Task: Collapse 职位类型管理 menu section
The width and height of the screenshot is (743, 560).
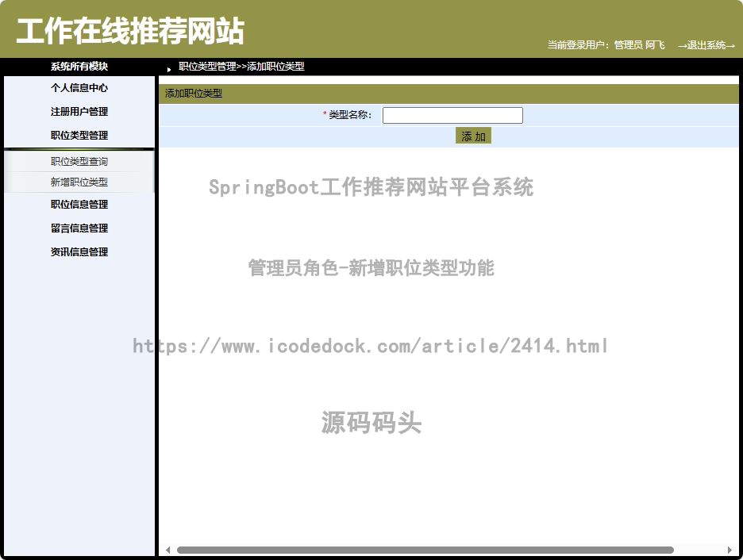Action: (x=79, y=136)
